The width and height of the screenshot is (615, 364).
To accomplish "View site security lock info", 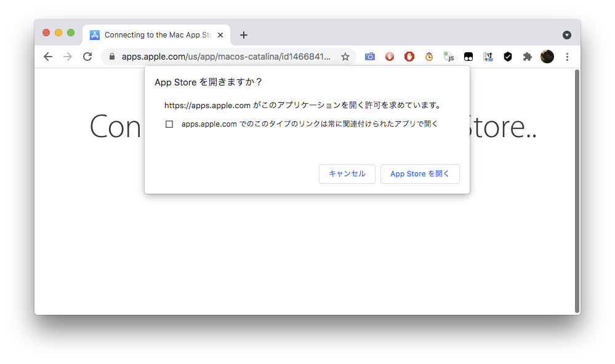I will [x=112, y=57].
